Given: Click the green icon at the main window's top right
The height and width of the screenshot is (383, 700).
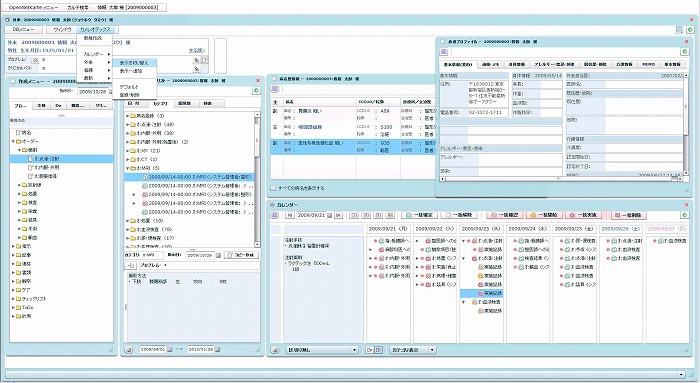Looking at the screenshot, I should (x=690, y=30).
